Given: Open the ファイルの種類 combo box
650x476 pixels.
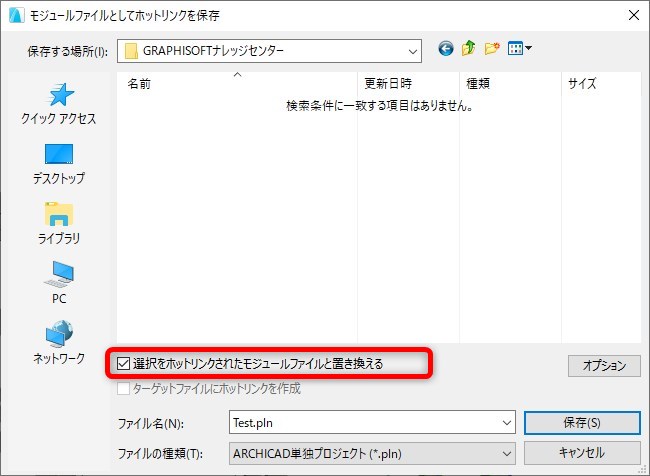Looking at the screenshot, I should pos(372,454).
